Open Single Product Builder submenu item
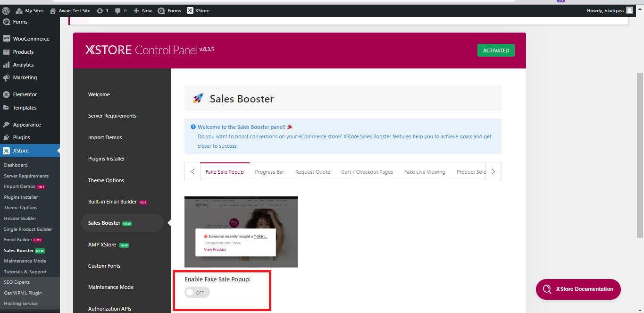The width and height of the screenshot is (644, 313). [28, 229]
